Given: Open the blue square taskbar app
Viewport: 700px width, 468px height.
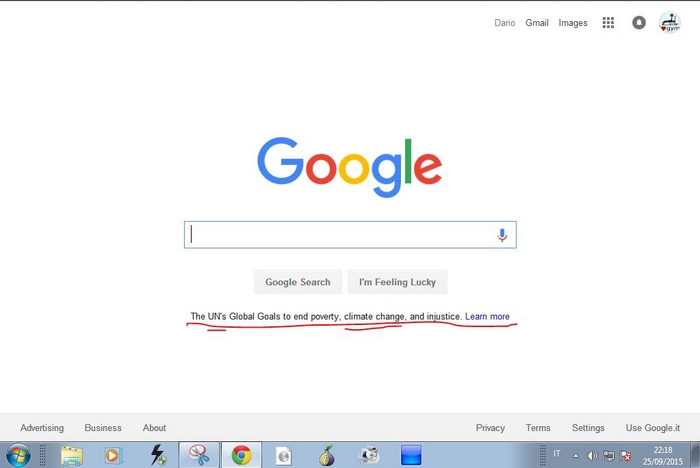Looking at the screenshot, I should [411, 455].
